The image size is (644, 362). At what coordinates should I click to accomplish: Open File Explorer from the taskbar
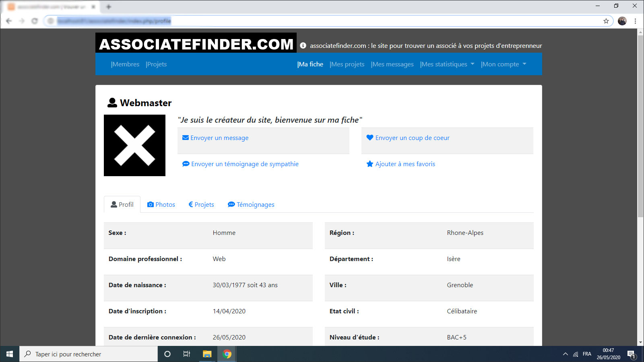point(207,354)
